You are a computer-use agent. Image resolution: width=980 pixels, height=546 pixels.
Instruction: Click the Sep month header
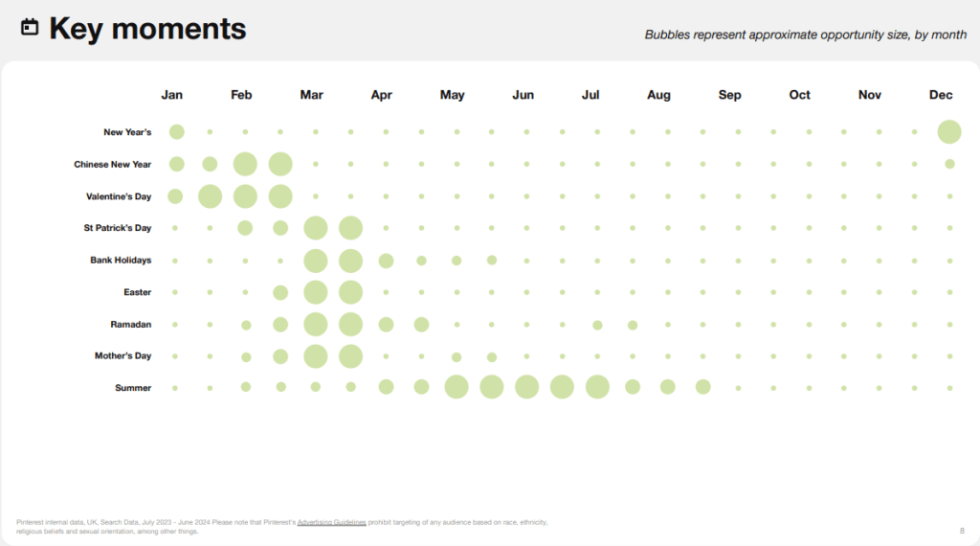[x=729, y=95]
